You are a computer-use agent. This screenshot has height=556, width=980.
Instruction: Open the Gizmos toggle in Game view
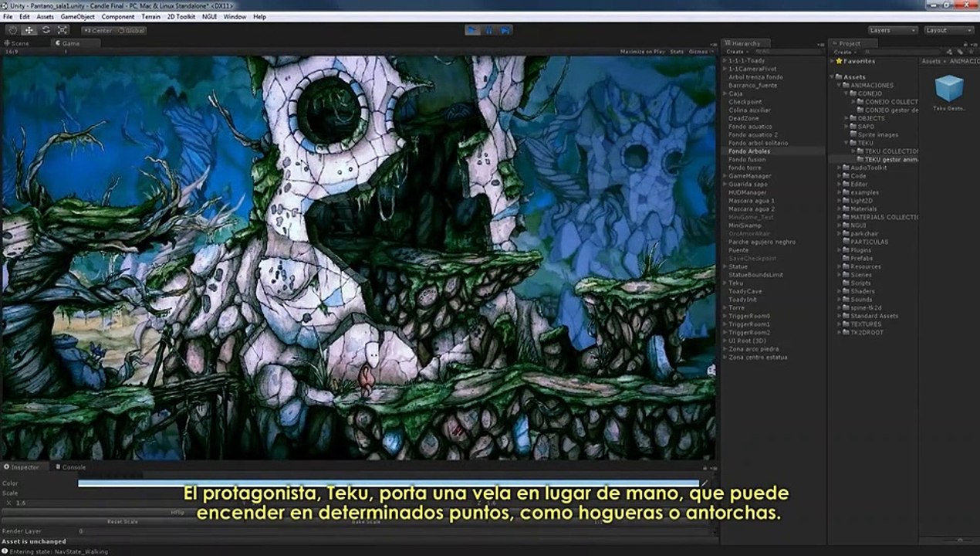tap(699, 52)
